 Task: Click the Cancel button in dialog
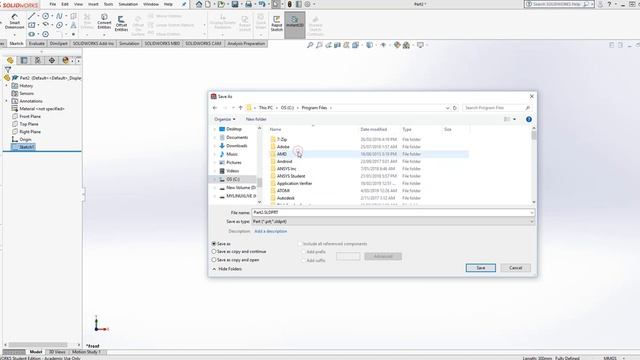(x=516, y=268)
